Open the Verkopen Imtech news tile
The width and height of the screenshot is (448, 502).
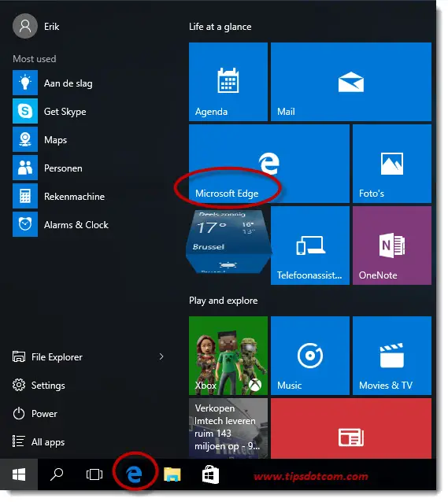228,428
